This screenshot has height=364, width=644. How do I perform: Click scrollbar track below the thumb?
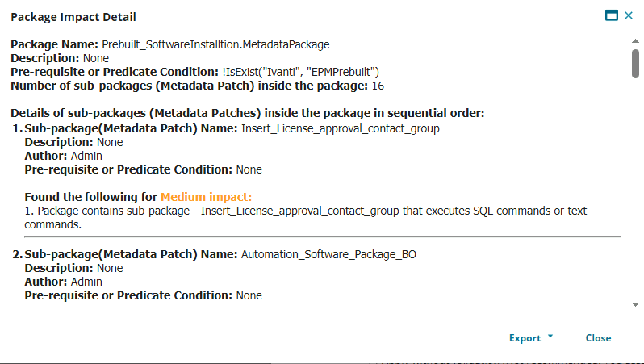[x=635, y=189]
